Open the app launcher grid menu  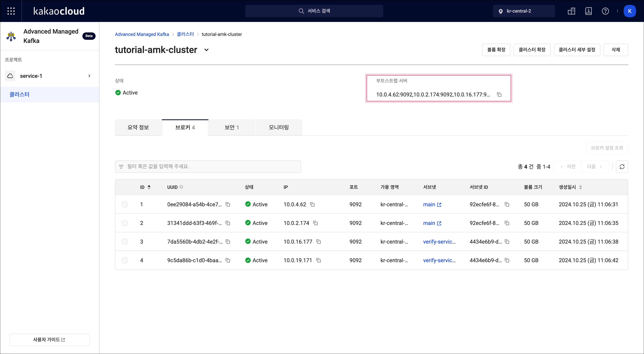coord(11,11)
